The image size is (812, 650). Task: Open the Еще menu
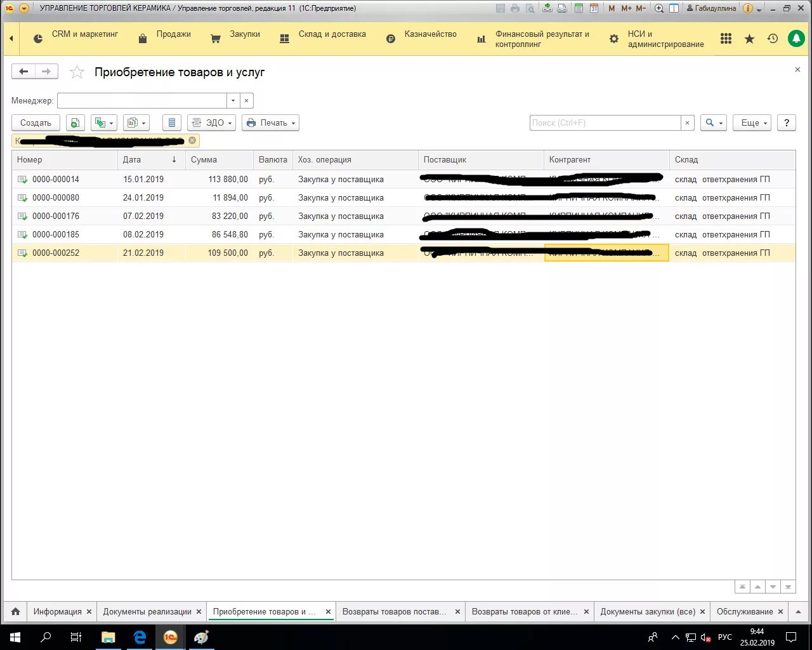(x=752, y=123)
